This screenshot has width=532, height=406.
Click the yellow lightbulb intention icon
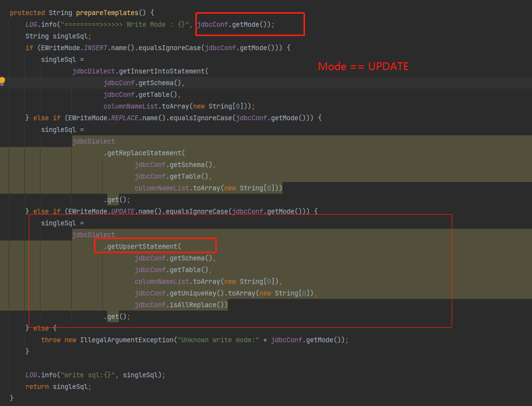(x=3, y=81)
